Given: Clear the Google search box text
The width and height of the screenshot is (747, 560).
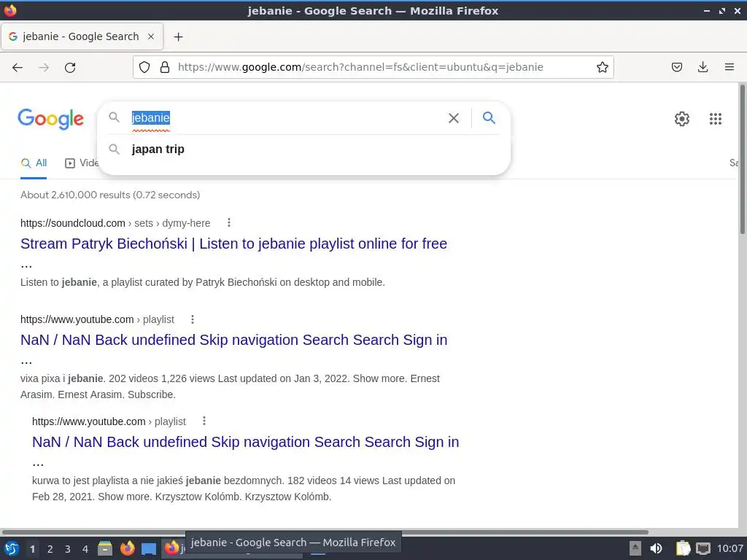Looking at the screenshot, I should click(x=454, y=118).
